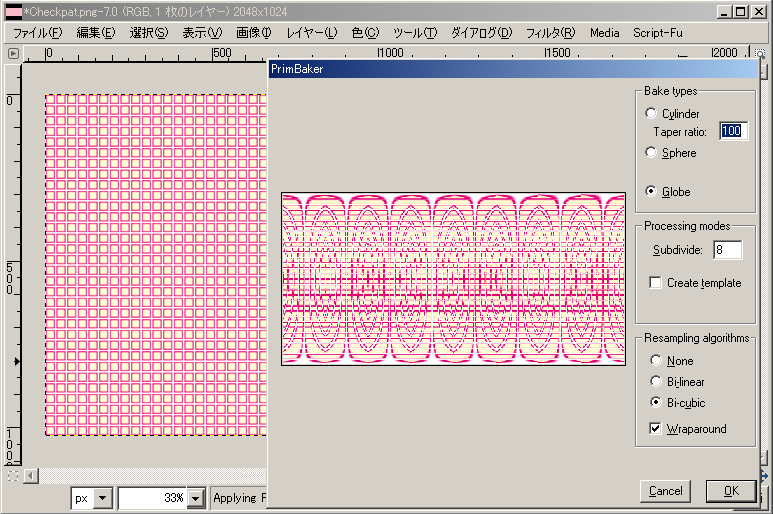This screenshot has height=514, width=773.
Task: Toggle the Quick Mask button at bottom-left
Action: tap(13, 476)
